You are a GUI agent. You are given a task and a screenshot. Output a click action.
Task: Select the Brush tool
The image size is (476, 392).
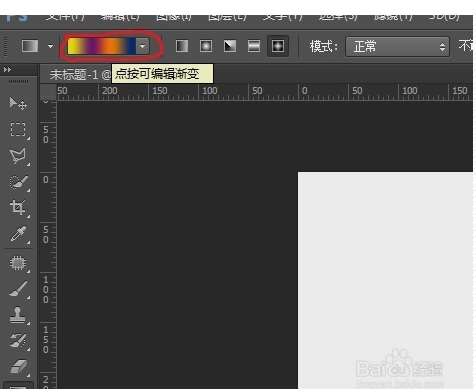[18, 289]
